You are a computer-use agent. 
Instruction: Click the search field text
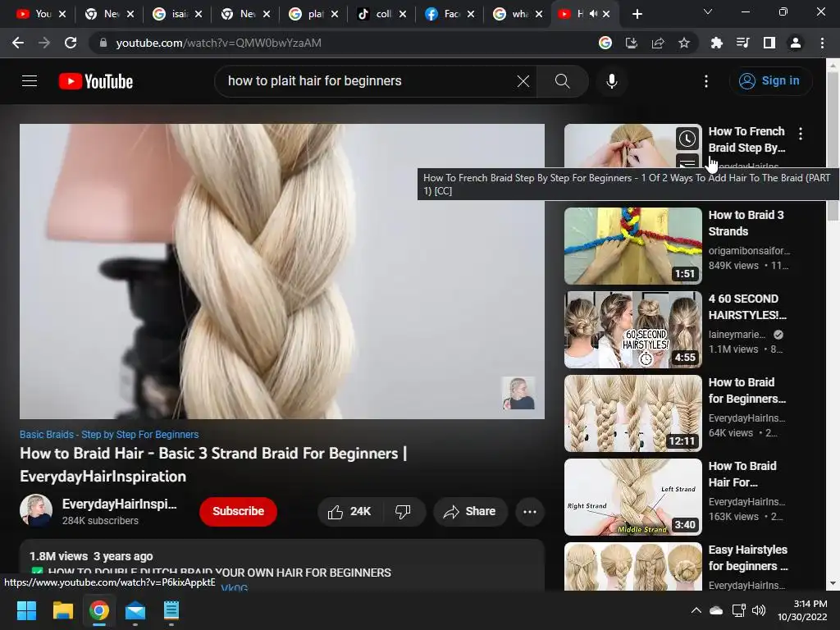click(314, 81)
